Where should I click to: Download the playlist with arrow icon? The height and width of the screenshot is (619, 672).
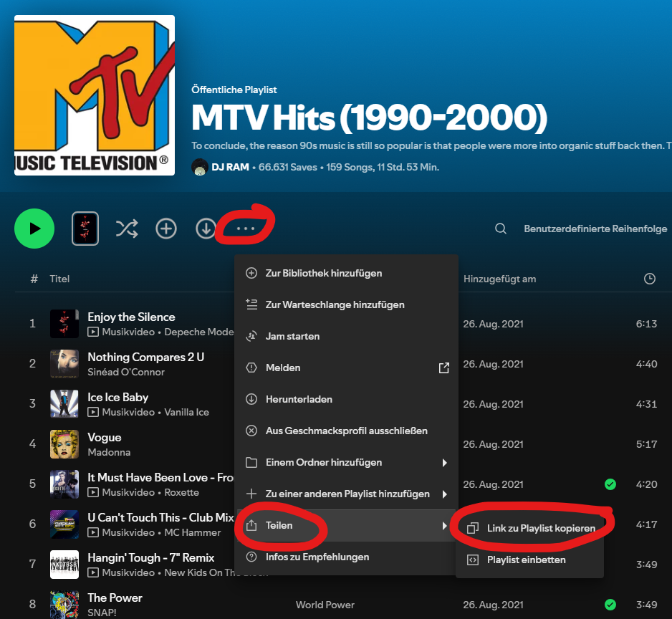pyautogui.click(x=206, y=229)
